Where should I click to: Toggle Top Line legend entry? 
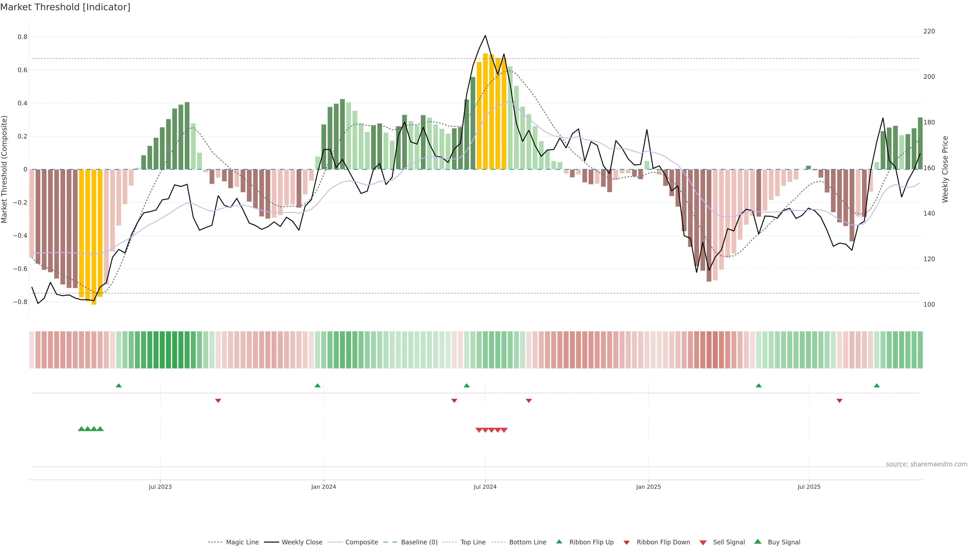[473, 542]
